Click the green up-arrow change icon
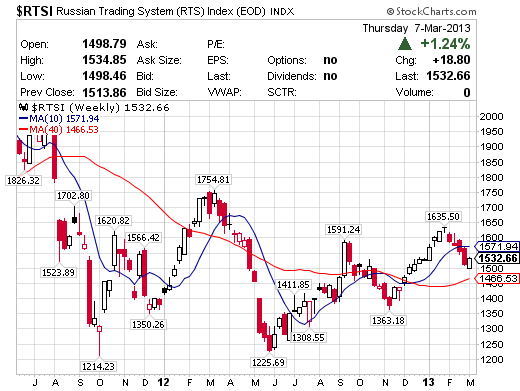Viewport: 520px width, 391px height. (405, 44)
